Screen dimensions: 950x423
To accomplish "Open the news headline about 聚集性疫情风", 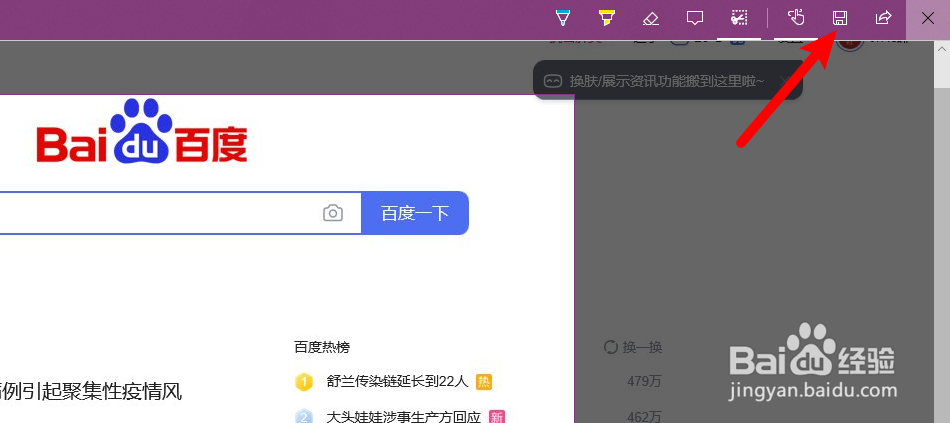I will click(x=91, y=391).
